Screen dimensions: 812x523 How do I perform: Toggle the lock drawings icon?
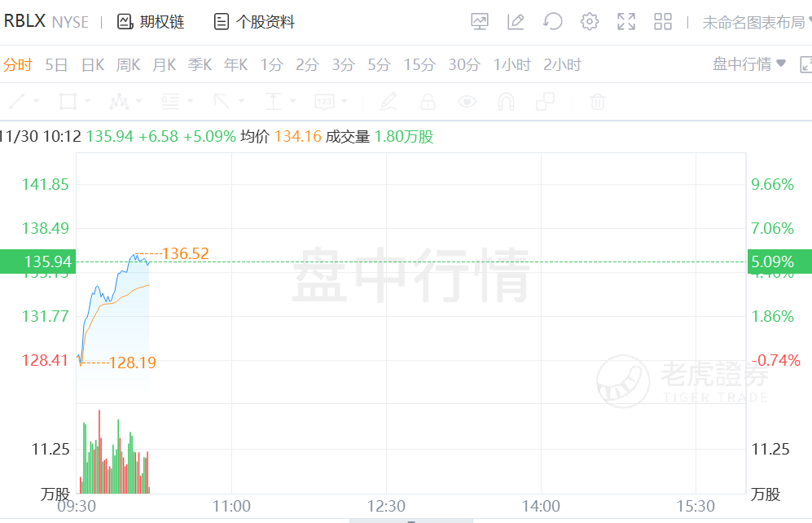[x=428, y=102]
